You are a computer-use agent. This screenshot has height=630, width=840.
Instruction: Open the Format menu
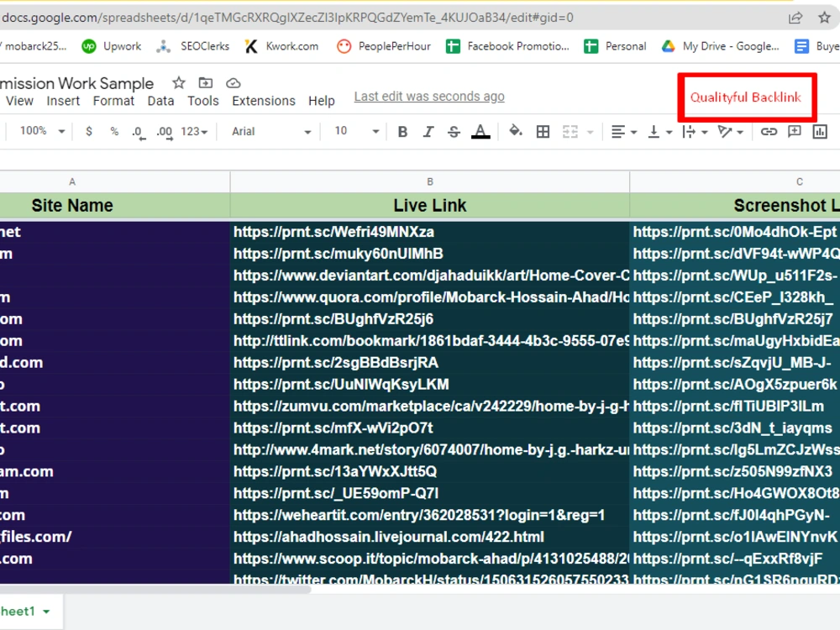coord(113,101)
